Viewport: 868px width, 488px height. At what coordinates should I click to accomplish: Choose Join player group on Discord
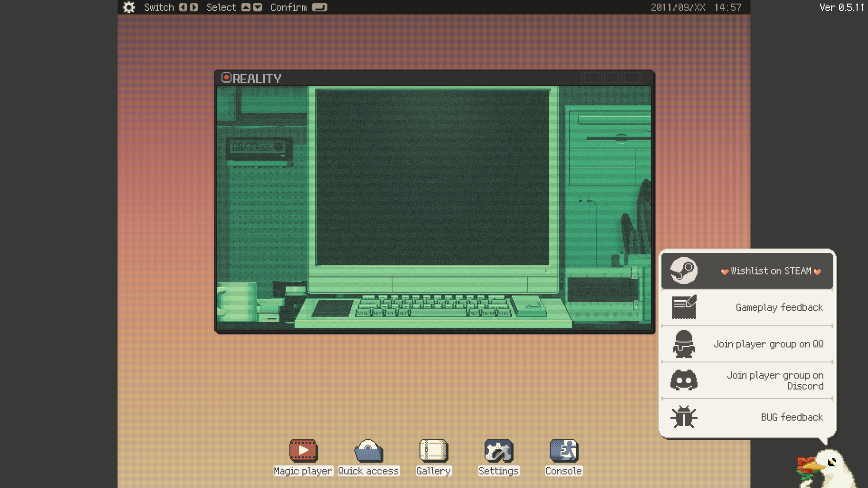(775, 380)
